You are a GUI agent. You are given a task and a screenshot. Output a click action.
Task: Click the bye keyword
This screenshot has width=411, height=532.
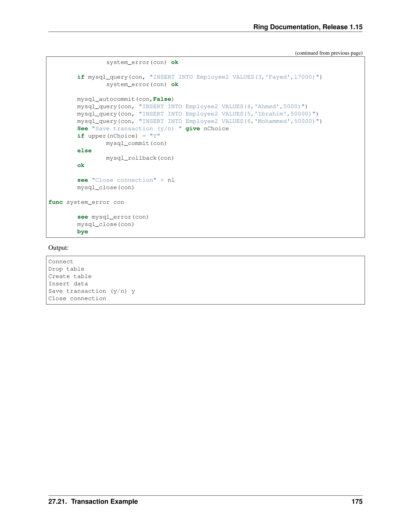pyautogui.click(x=82, y=232)
